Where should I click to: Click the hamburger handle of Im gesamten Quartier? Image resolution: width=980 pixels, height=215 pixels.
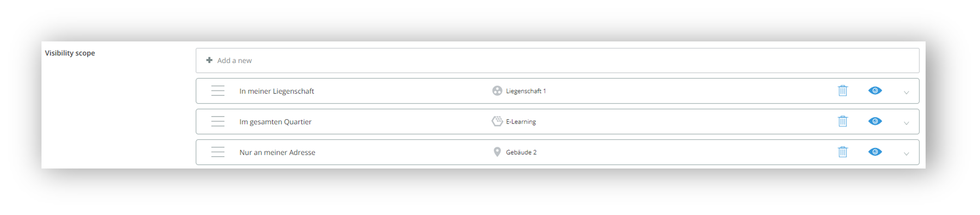coord(218,122)
